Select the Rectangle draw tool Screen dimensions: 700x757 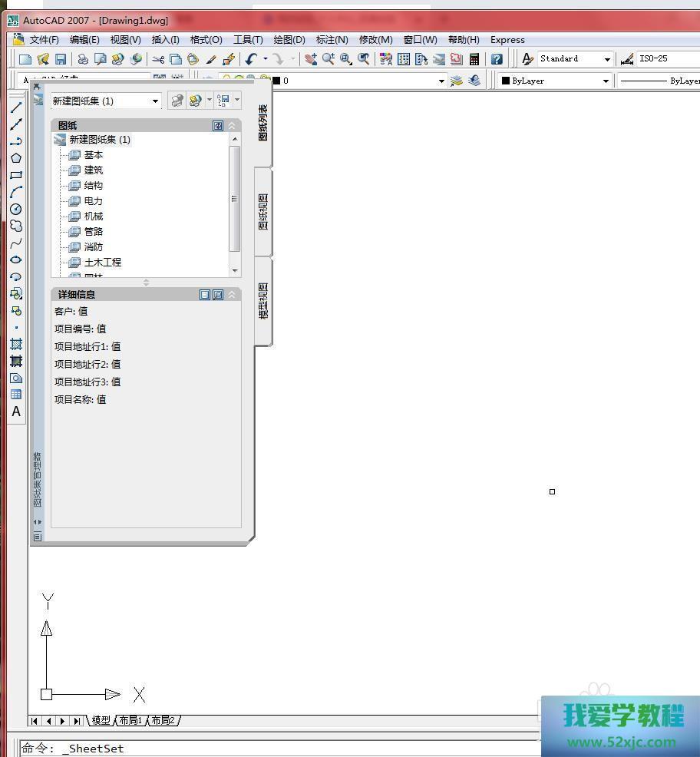(15, 175)
